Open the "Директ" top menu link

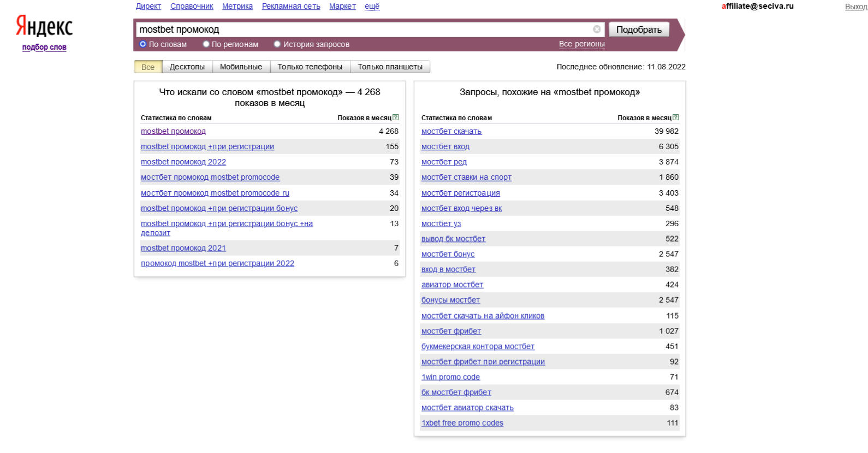pos(148,6)
